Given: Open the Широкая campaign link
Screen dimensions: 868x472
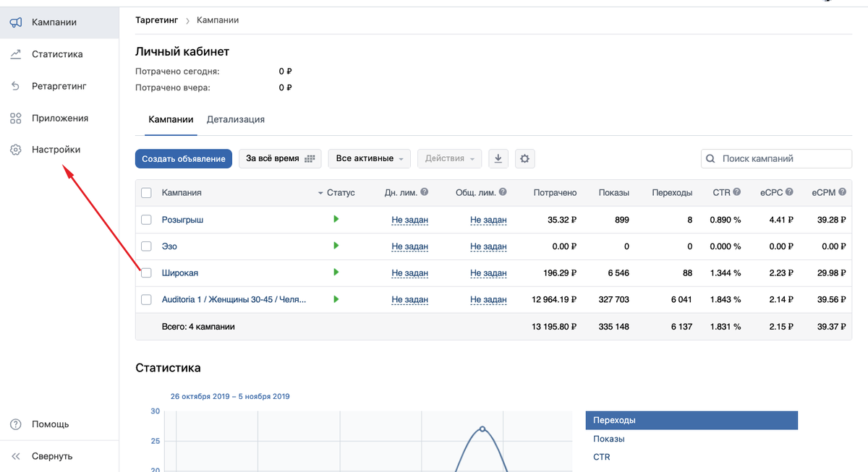Looking at the screenshot, I should [180, 273].
